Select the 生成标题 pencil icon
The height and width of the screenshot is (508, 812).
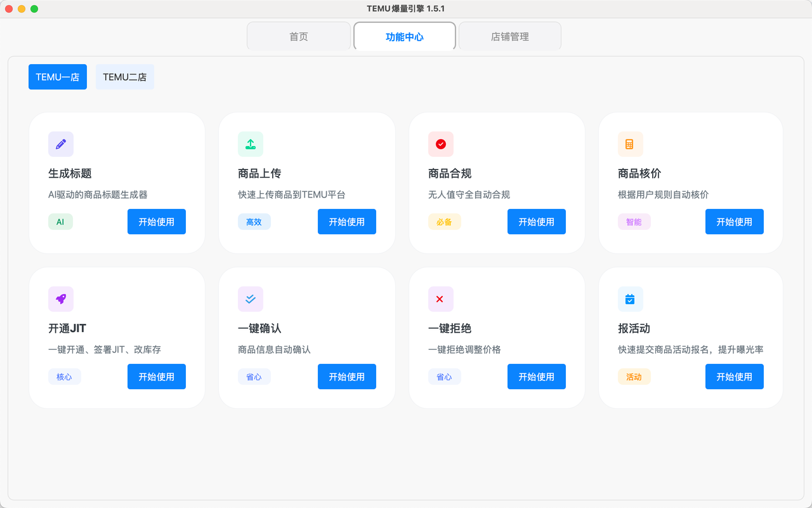60,144
